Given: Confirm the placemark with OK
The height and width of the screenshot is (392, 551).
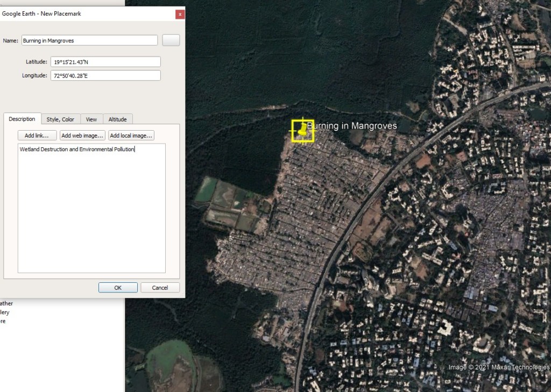Looking at the screenshot, I should (118, 288).
